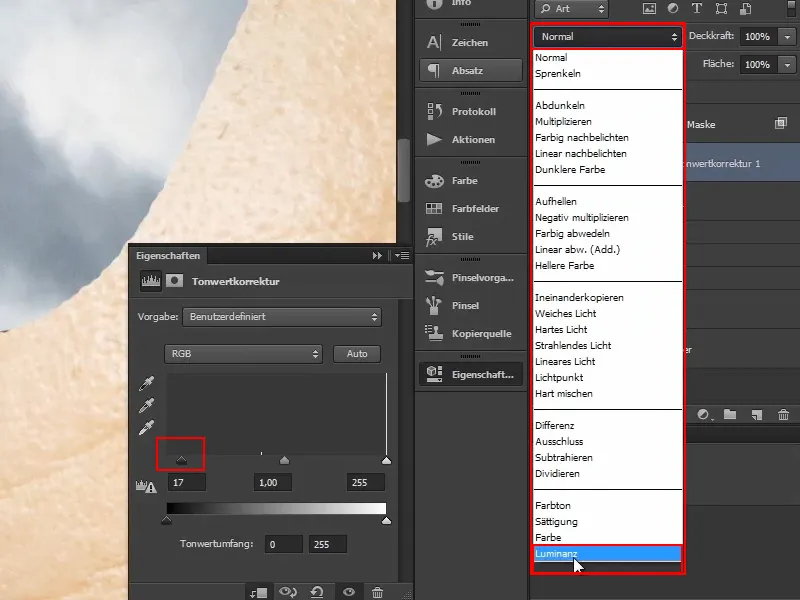The image size is (800, 600).
Task: Select the gray point eyedropper
Action: point(146,406)
